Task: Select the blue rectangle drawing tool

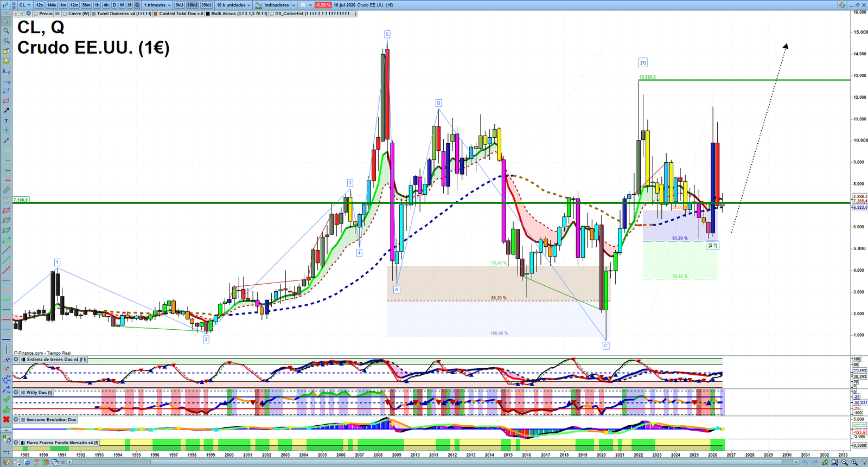Action: tap(6, 91)
